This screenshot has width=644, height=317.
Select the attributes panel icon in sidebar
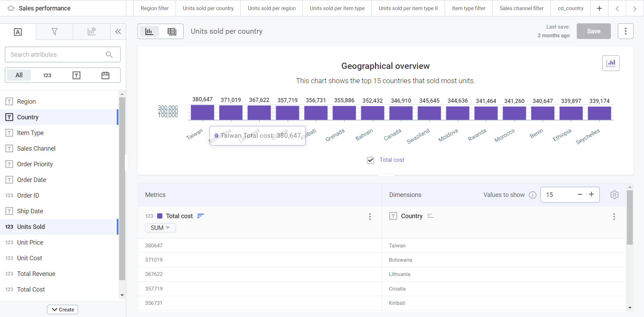click(x=17, y=32)
